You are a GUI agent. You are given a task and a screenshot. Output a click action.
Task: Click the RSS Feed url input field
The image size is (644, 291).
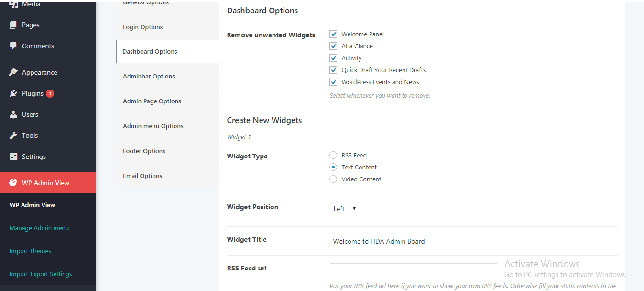[414, 269]
